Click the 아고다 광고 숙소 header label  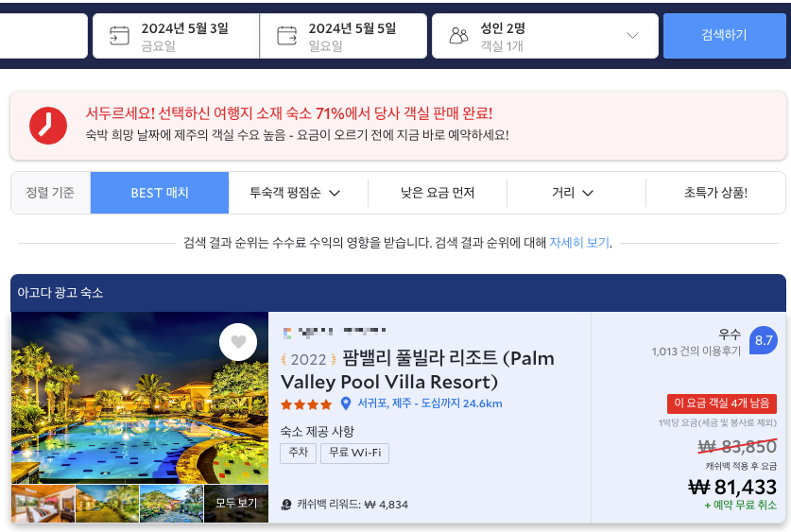tap(60, 293)
